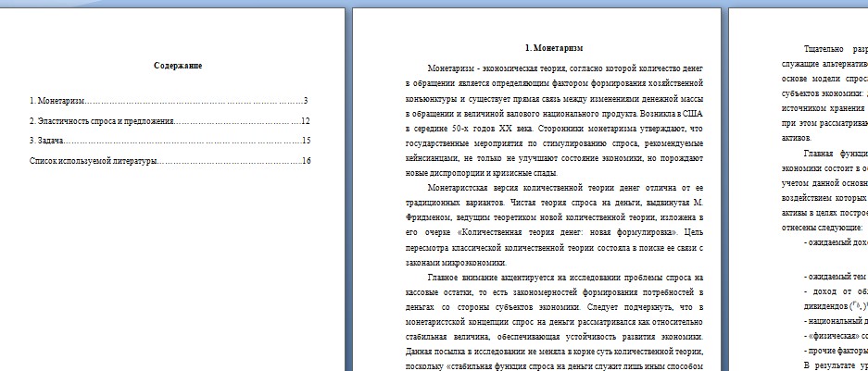Click the line "активов." on the third page
This screenshot has width=868, height=371.
(797, 138)
